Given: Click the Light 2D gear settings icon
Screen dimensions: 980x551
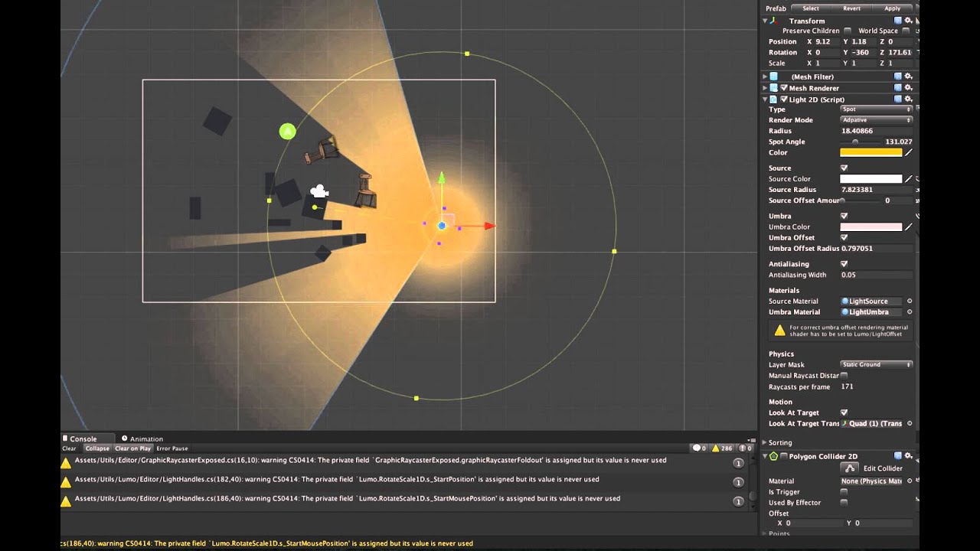Looking at the screenshot, I should pos(907,99).
